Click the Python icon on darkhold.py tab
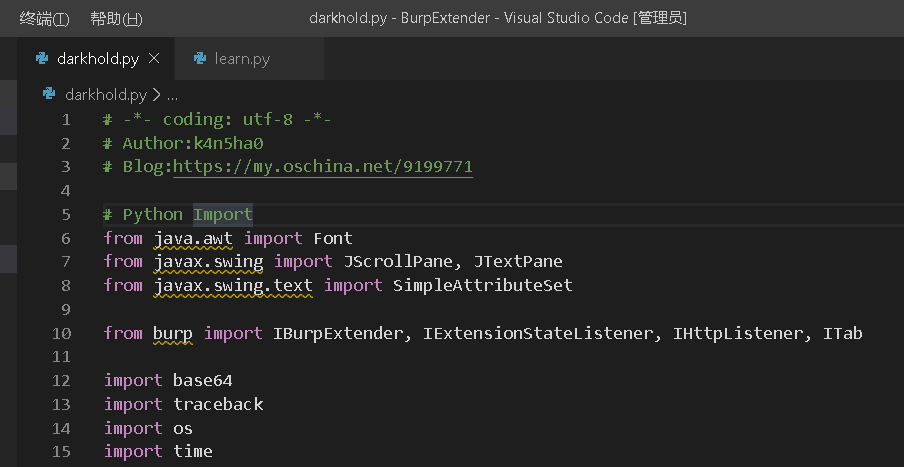 (42, 59)
